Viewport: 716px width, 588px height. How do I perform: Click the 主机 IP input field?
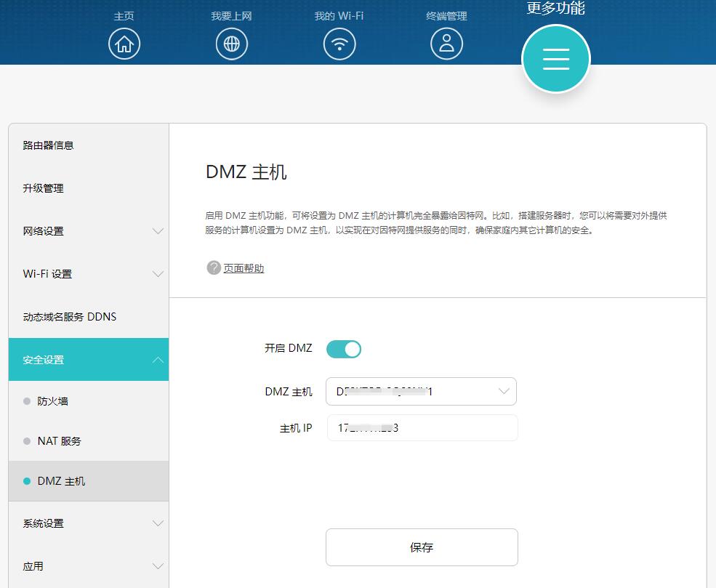click(422, 428)
